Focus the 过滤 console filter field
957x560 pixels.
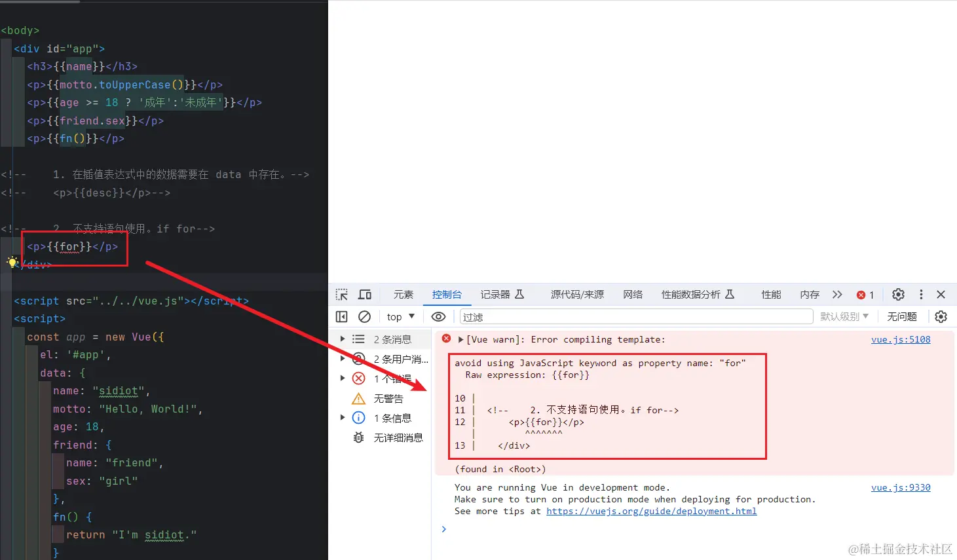(636, 317)
